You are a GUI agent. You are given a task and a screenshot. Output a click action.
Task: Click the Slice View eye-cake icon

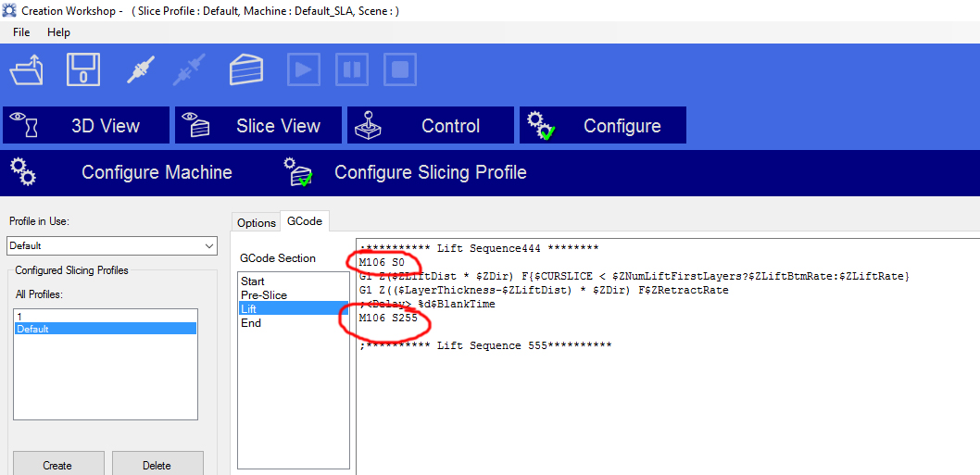click(x=197, y=125)
